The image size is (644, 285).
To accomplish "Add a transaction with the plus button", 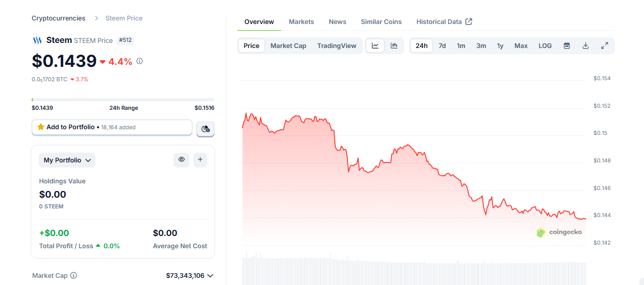I will click(200, 160).
